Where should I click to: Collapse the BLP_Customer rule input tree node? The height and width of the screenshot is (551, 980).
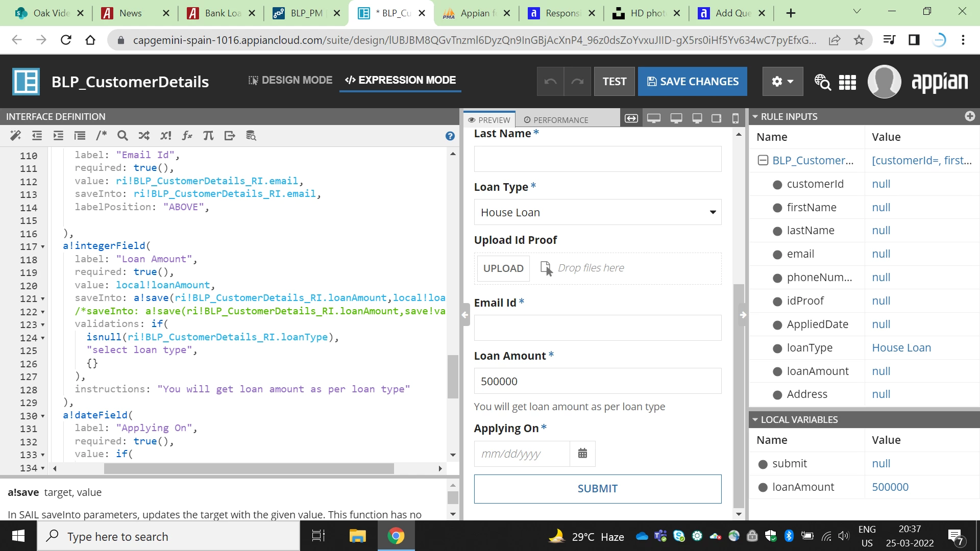[763, 160]
